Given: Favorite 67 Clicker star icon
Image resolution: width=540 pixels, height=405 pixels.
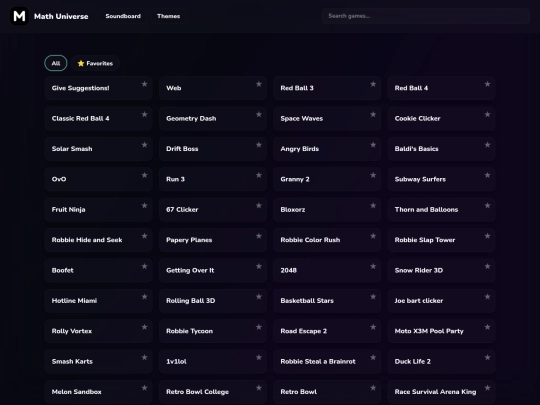Looking at the screenshot, I should tap(259, 206).
